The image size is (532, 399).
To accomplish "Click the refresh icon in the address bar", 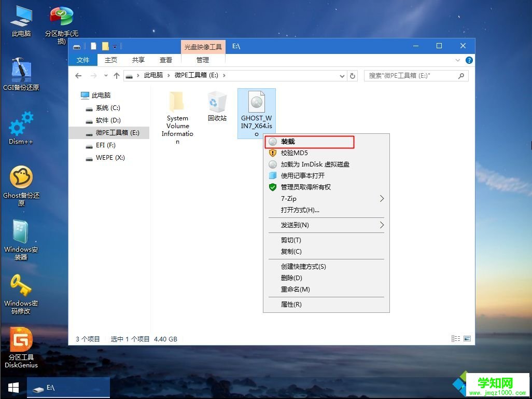I will [x=353, y=75].
